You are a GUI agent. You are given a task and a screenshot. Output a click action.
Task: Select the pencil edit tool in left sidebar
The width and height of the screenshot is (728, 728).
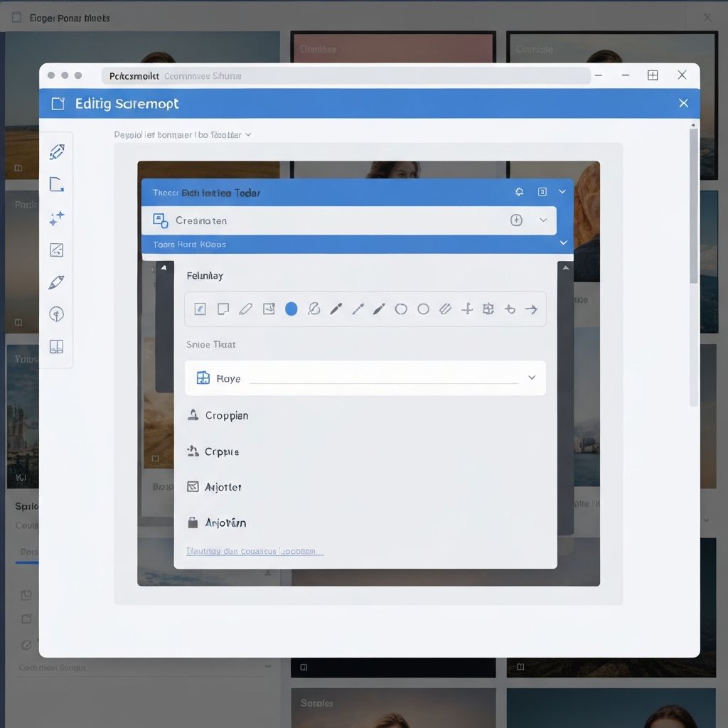(x=57, y=151)
